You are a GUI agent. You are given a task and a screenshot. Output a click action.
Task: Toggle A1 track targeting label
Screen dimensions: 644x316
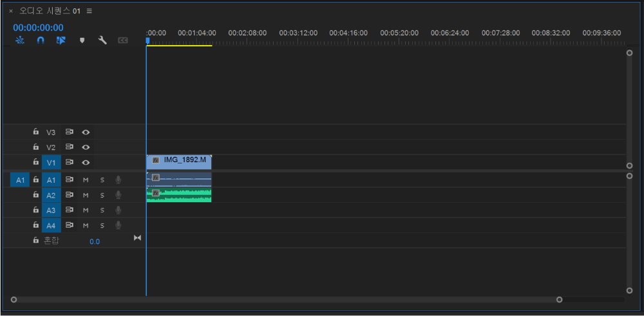tap(51, 180)
